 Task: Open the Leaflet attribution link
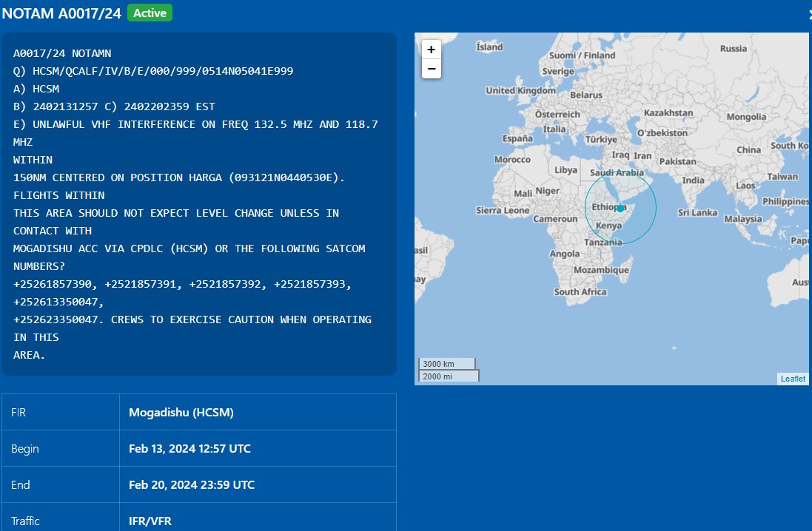coord(792,379)
